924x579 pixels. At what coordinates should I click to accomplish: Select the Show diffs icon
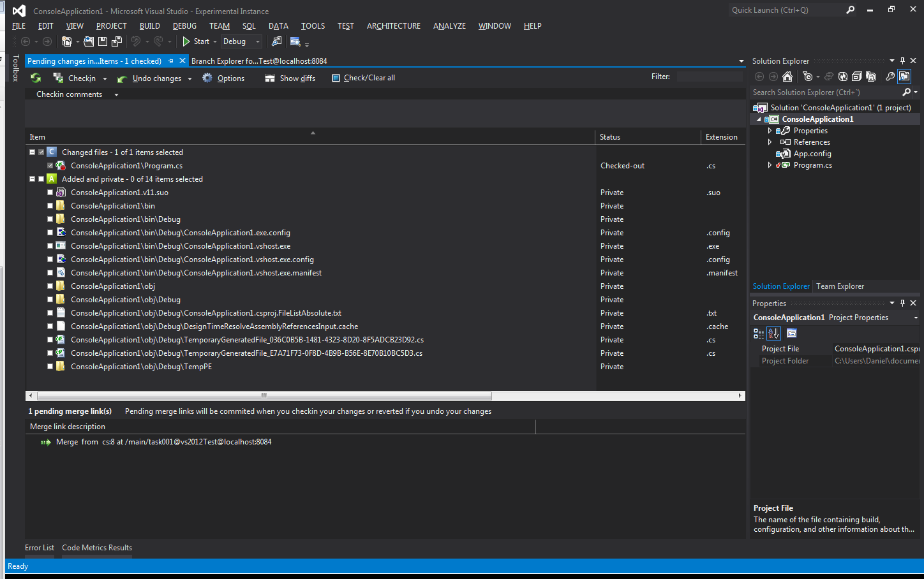(271, 78)
